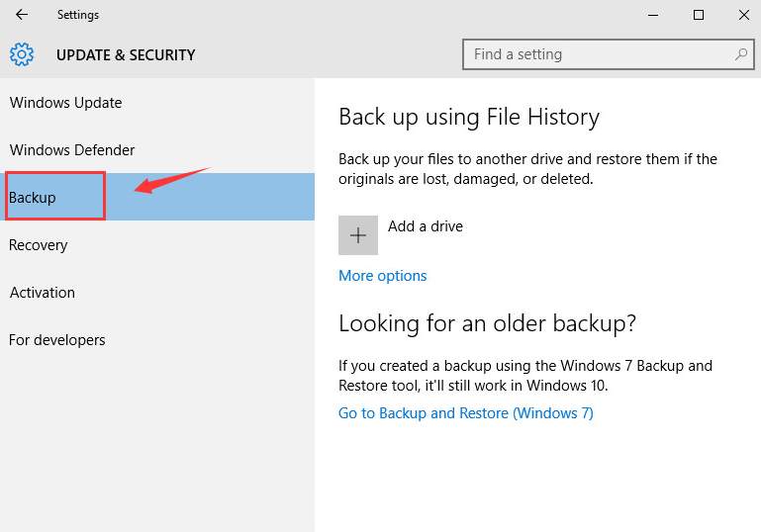
Task: Select the Backup category
Action: click(157, 197)
